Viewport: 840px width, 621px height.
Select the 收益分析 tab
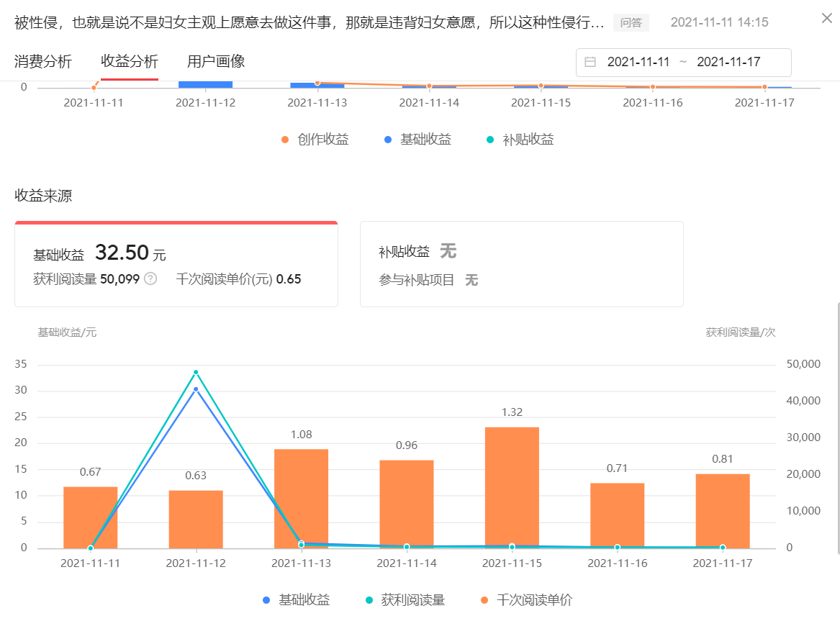click(x=129, y=62)
